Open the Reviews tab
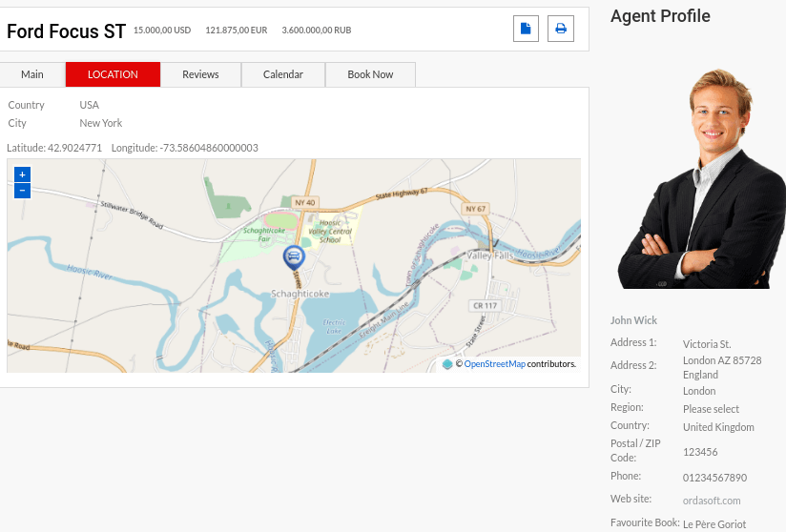Screen dimensions: 786x532 (200, 74)
